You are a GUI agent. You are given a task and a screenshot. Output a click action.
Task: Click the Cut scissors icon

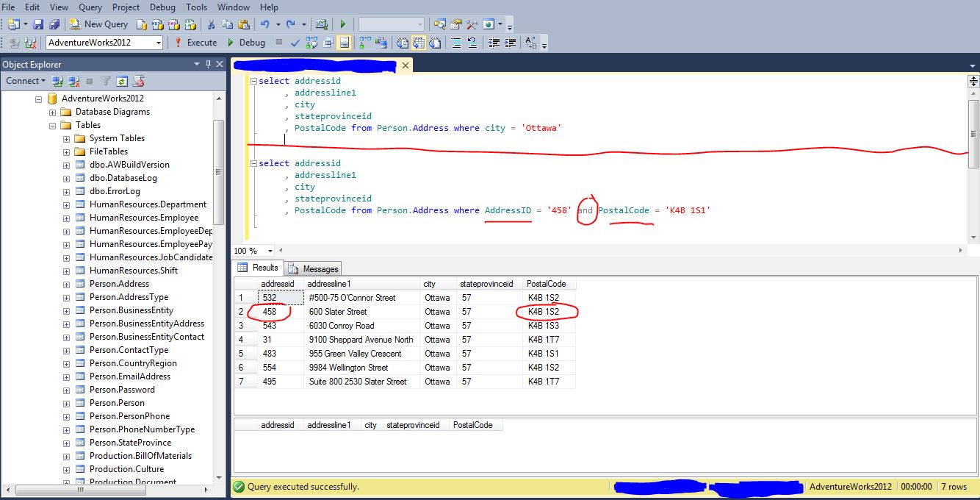[212, 24]
